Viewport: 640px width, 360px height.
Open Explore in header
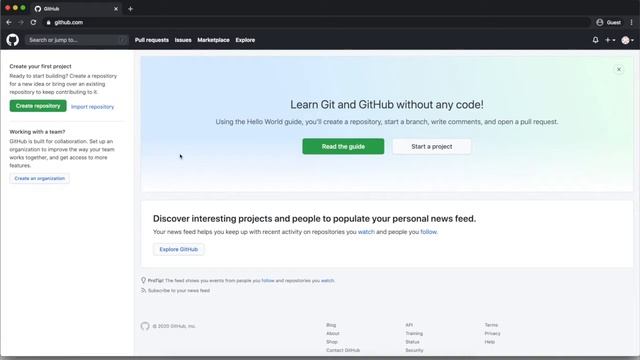click(x=245, y=40)
